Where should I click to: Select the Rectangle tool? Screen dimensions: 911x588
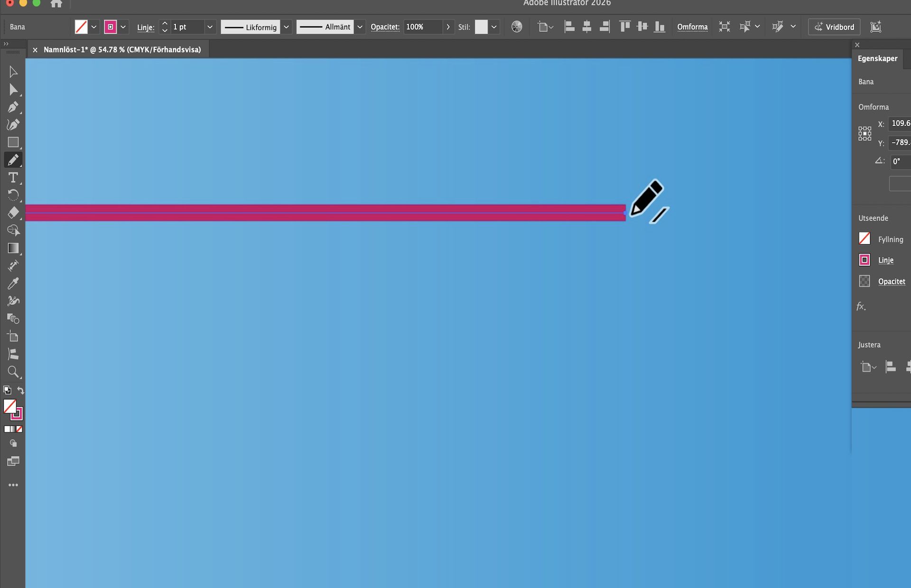click(13, 142)
